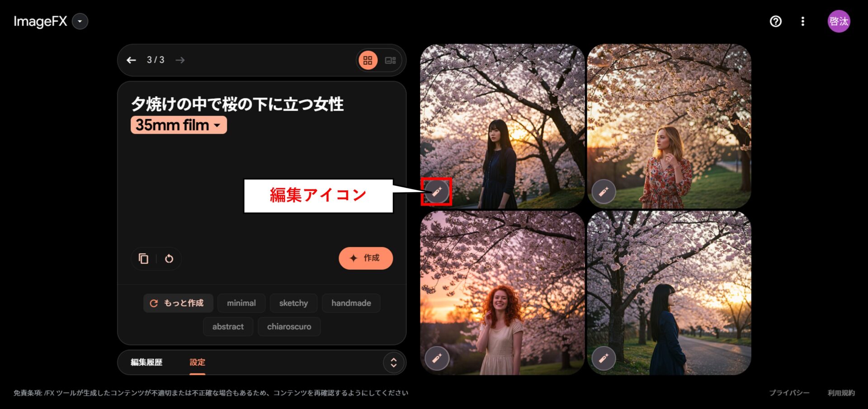Copy the prompt using the copy icon
868x409 pixels.
pyautogui.click(x=143, y=258)
